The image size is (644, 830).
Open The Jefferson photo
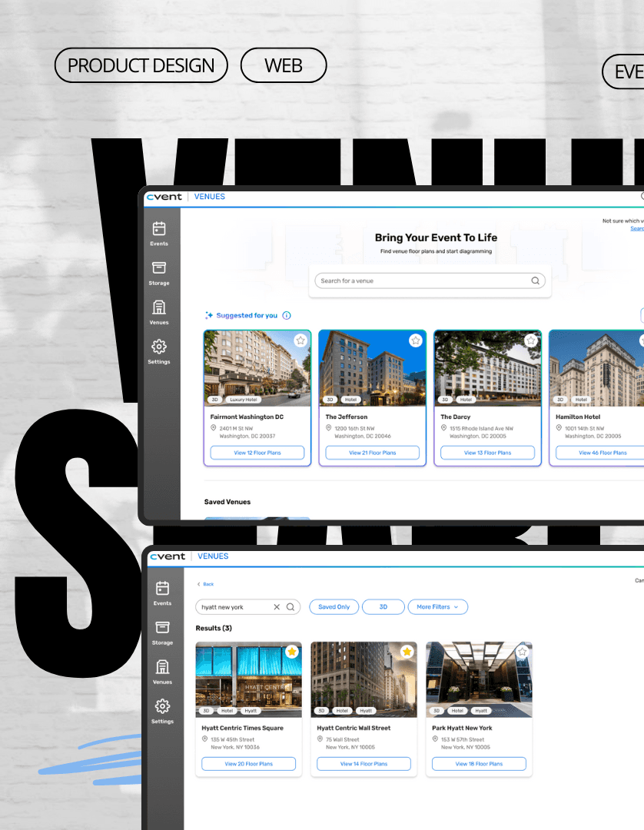(x=373, y=368)
